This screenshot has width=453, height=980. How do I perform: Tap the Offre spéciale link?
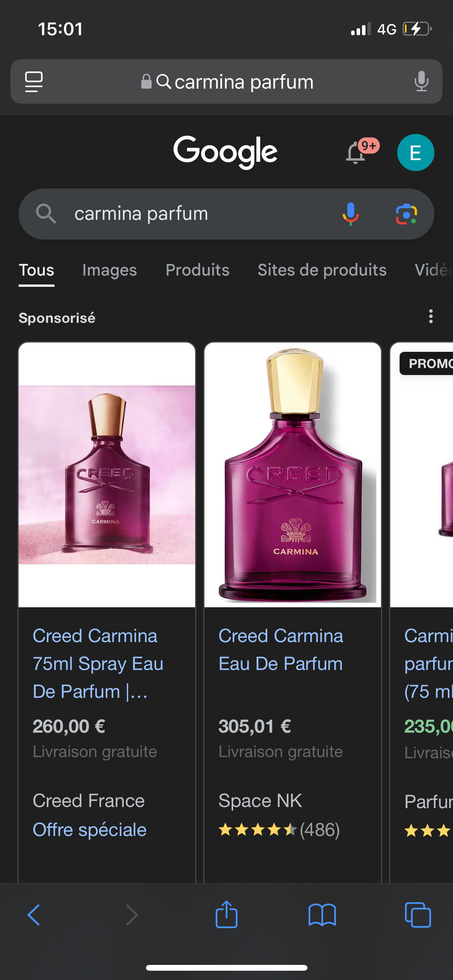point(89,830)
